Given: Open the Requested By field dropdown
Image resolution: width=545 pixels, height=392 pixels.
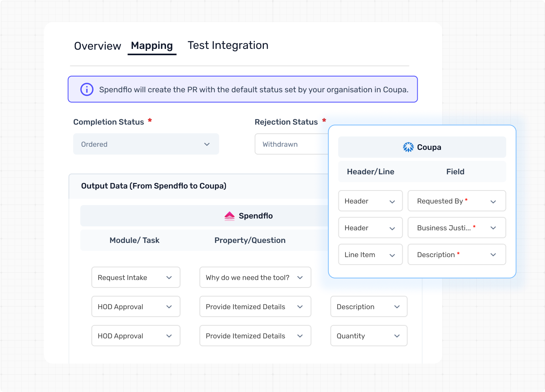Looking at the screenshot, I should pos(457,201).
